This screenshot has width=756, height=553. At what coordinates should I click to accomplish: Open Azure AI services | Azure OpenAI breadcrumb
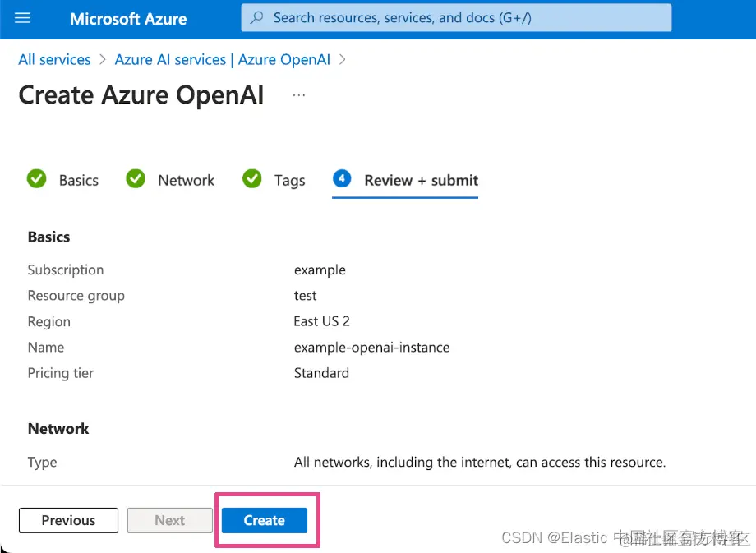coord(223,60)
